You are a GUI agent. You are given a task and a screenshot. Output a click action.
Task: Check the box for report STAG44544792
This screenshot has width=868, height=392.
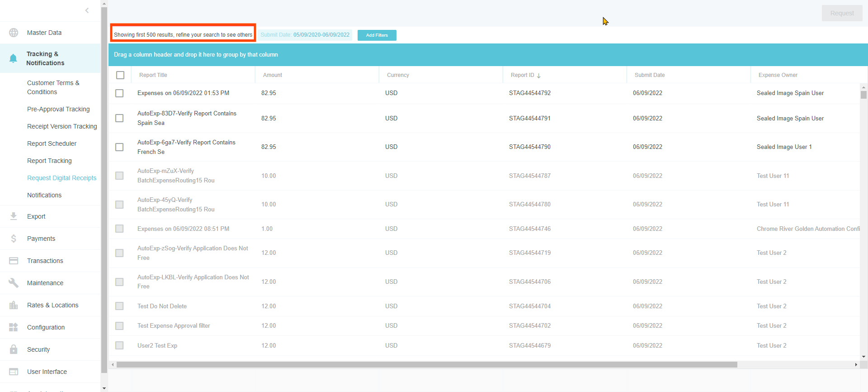pos(119,93)
